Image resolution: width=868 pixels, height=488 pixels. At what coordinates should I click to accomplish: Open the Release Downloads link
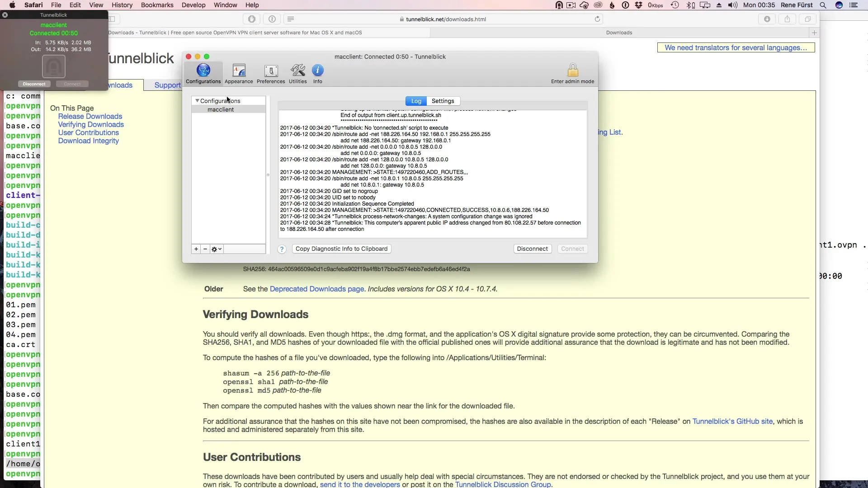(x=90, y=117)
